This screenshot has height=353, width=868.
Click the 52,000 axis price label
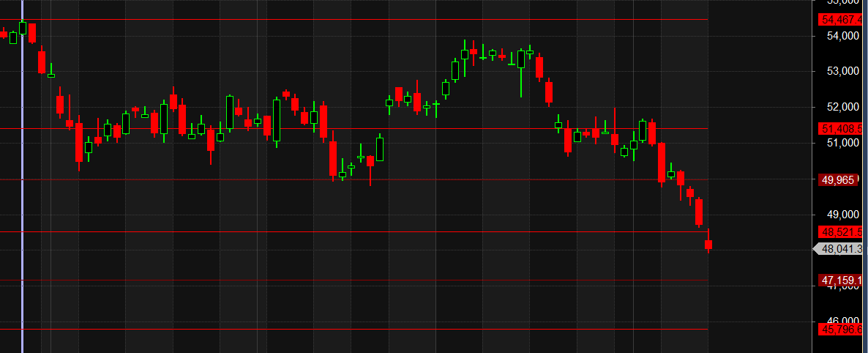[842, 106]
